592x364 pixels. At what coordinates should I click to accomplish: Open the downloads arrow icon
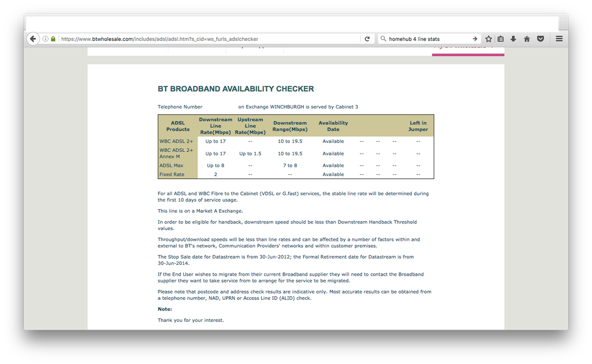pos(514,39)
